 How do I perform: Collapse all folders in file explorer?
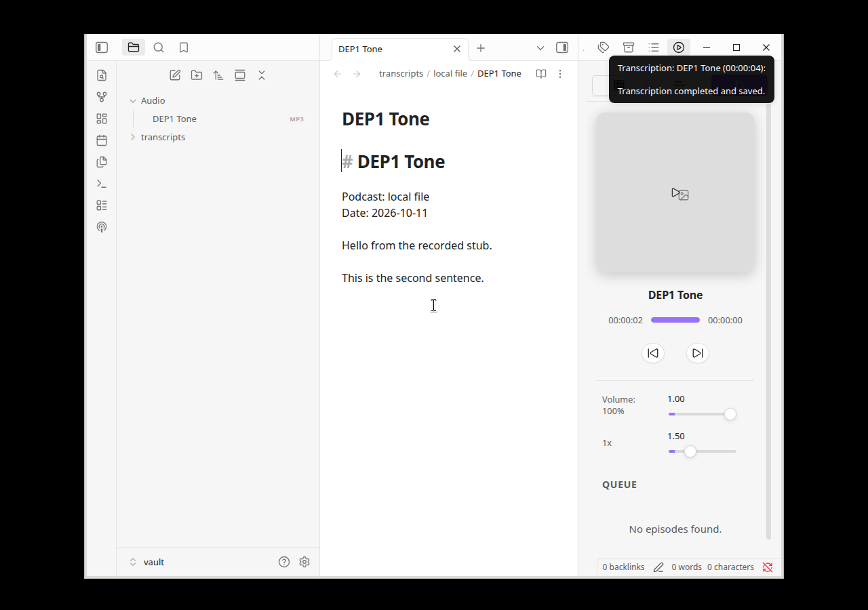click(x=262, y=75)
